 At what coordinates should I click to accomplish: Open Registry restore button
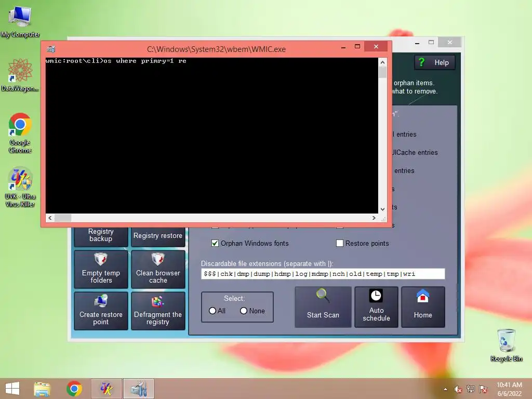click(x=158, y=236)
